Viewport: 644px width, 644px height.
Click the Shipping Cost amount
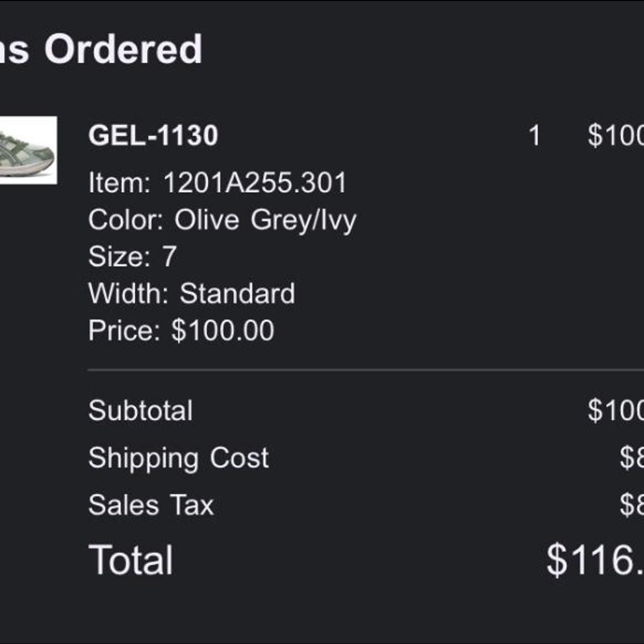click(631, 458)
